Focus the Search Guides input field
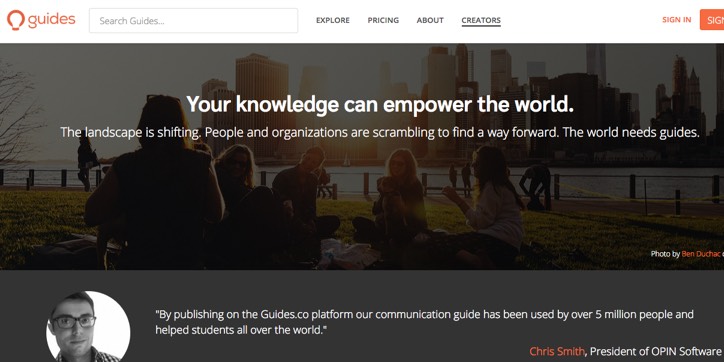724x362 pixels. (193, 20)
